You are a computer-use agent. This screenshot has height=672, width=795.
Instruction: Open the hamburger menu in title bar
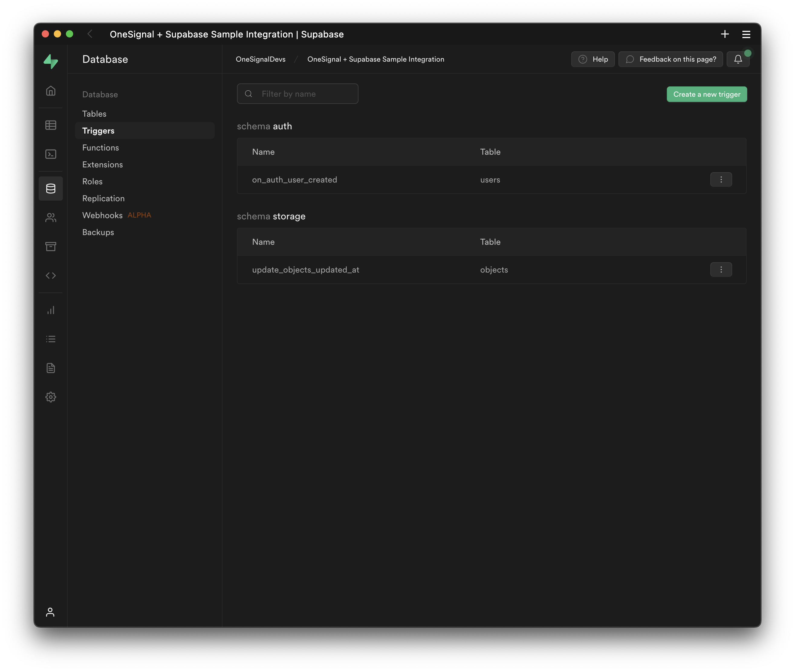pos(746,34)
